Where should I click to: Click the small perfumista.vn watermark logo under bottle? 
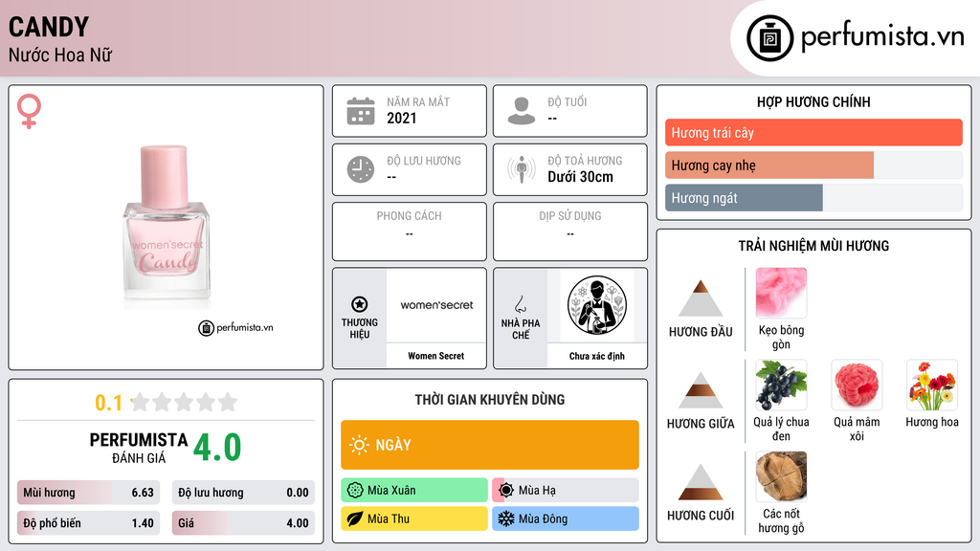pyautogui.click(x=235, y=327)
